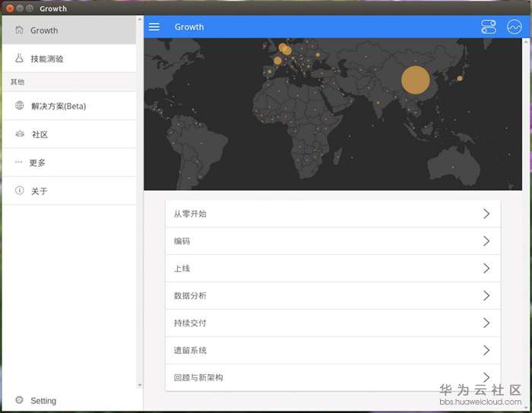The width and height of the screenshot is (532, 413).
Task: Open 关于 sidebar entry
Action: 69,191
